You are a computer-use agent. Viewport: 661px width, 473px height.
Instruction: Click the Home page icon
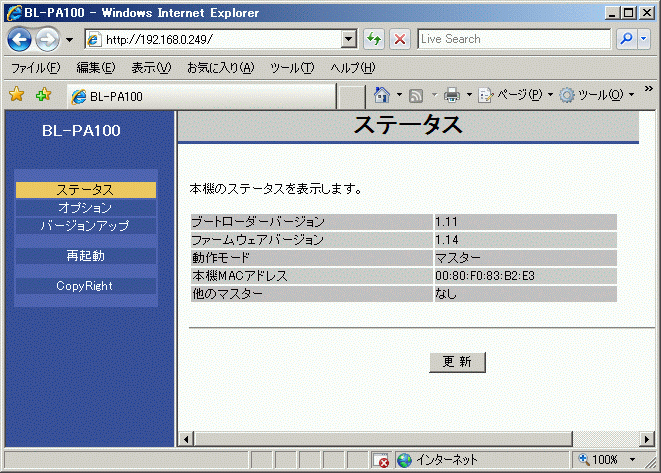point(382,95)
